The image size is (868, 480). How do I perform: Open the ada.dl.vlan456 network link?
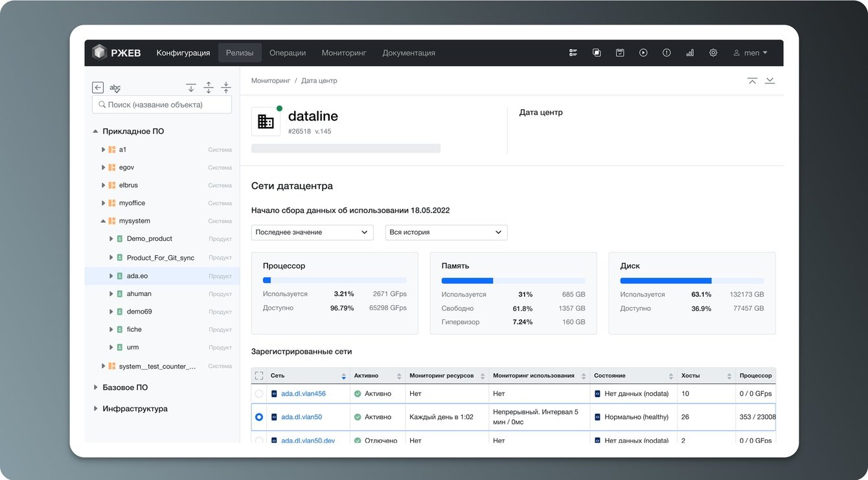[x=303, y=394]
